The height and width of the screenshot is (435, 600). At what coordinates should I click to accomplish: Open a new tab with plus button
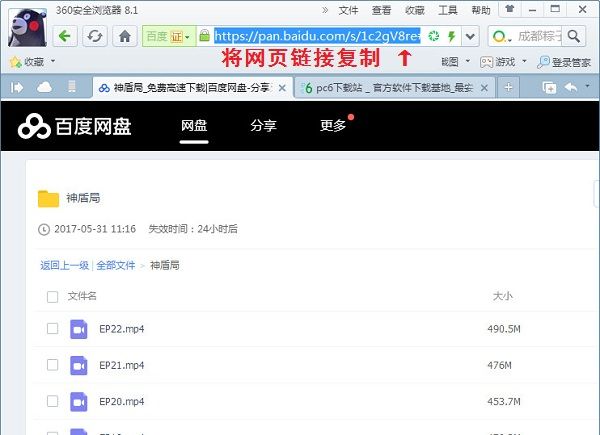[508, 88]
